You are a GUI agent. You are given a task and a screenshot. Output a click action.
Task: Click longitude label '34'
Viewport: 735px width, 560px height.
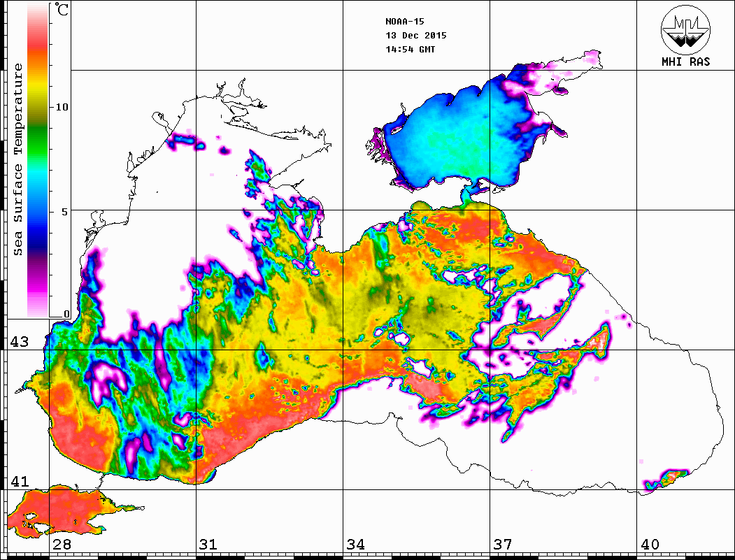coord(355,545)
